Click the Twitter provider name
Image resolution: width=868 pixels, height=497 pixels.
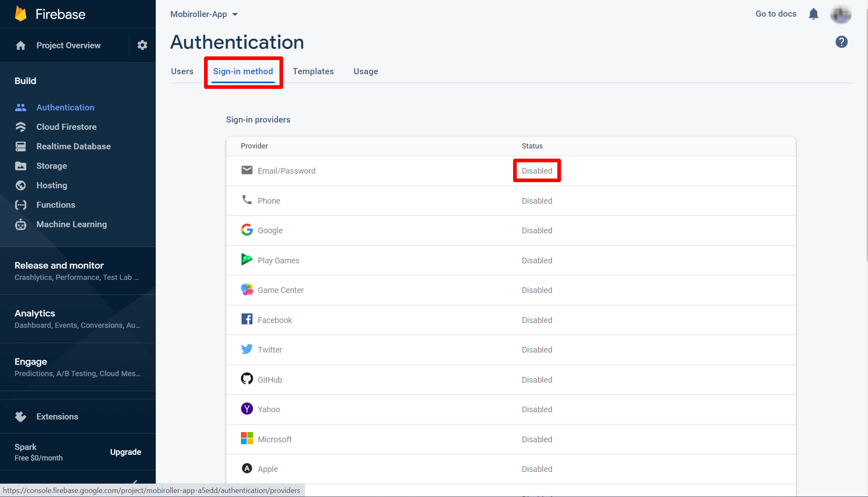point(270,350)
